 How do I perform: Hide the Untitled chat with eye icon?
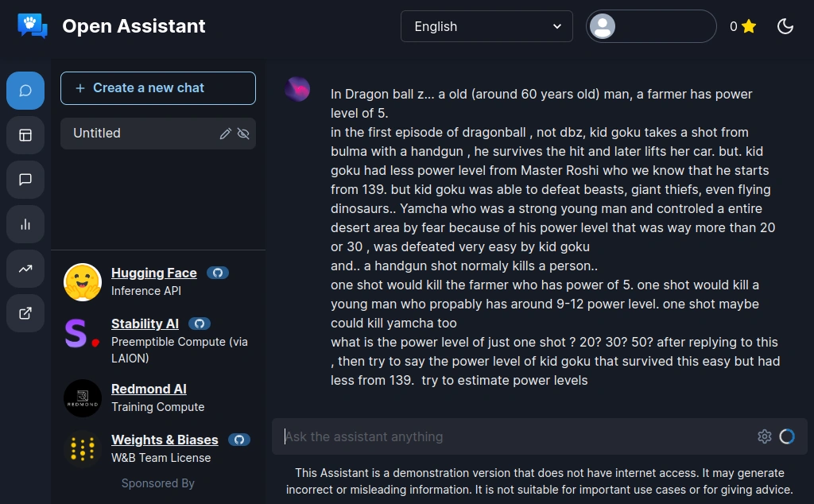pyautogui.click(x=243, y=134)
